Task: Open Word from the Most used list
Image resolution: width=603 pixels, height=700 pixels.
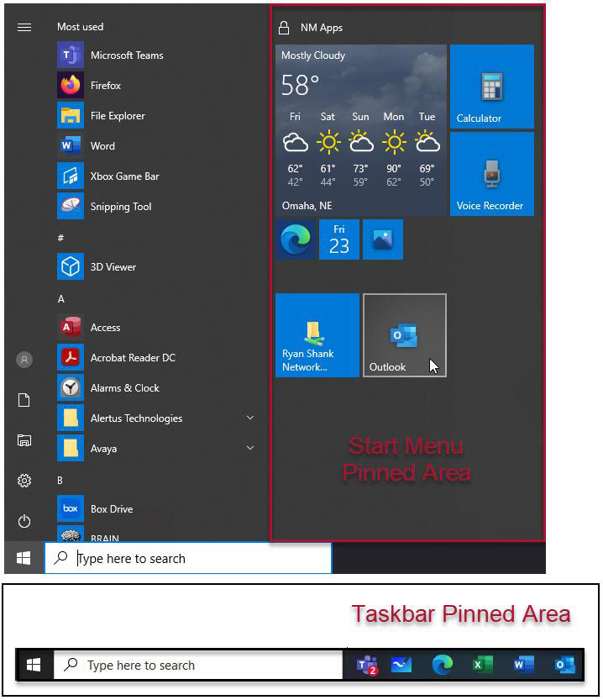Action: click(155, 146)
